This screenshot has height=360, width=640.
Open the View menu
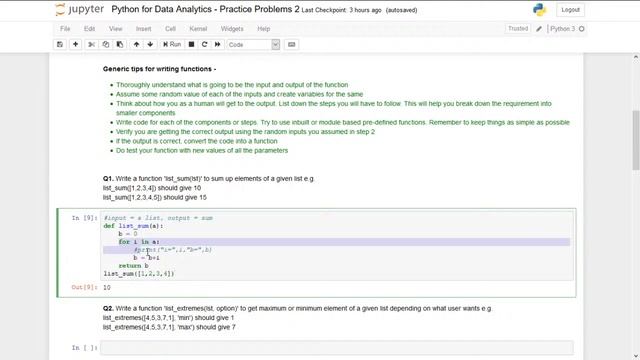coord(116,29)
